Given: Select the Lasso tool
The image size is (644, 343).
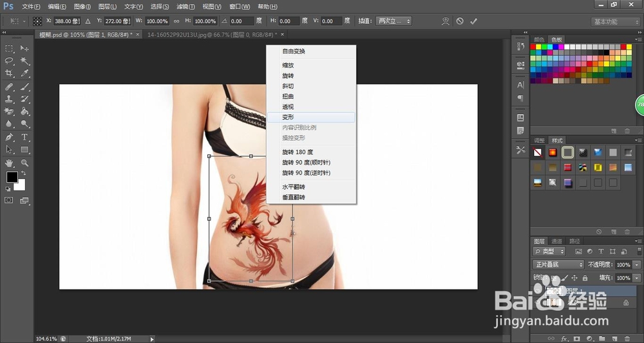Looking at the screenshot, I should coord(9,60).
